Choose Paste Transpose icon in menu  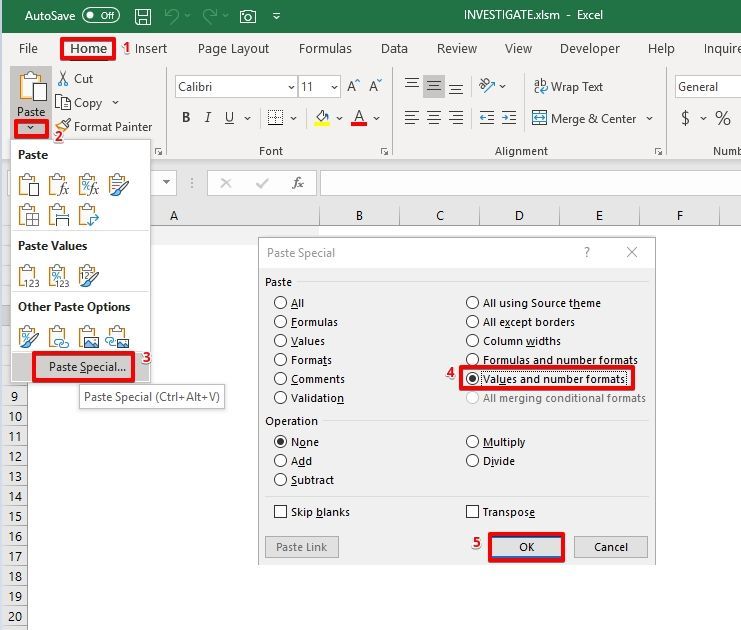89,215
